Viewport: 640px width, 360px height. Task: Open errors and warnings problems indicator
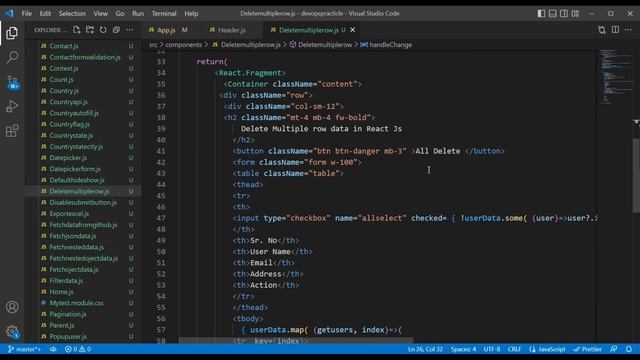pyautogui.click(x=78, y=349)
